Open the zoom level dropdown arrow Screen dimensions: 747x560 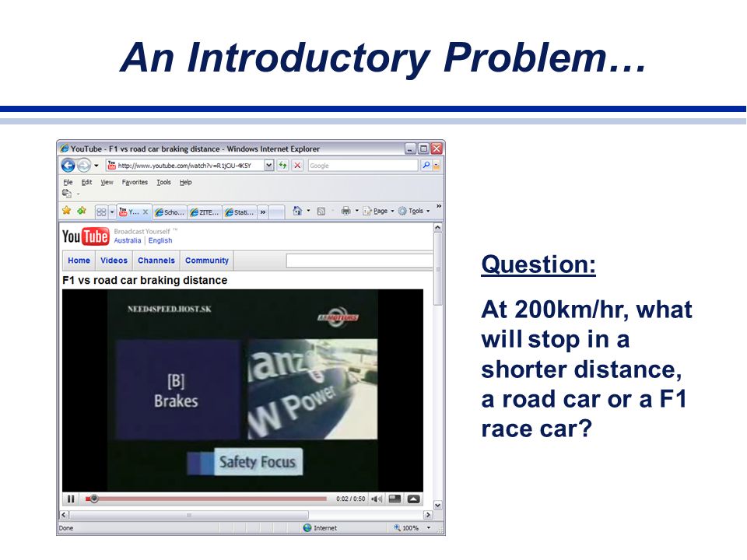click(x=428, y=527)
